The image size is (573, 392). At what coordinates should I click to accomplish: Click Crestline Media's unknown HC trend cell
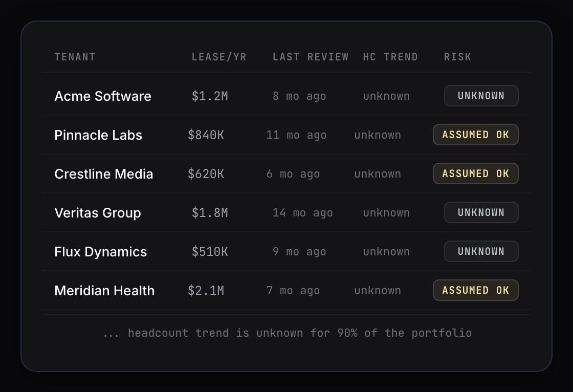378,175
